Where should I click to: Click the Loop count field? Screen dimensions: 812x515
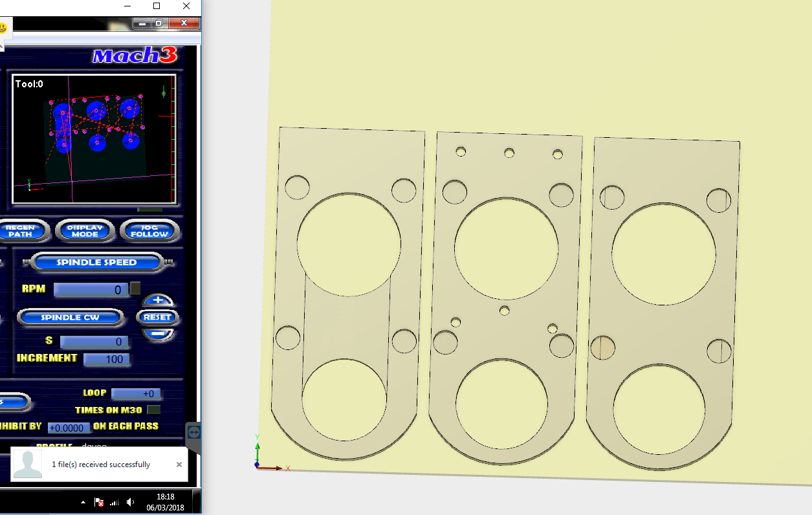coord(136,393)
